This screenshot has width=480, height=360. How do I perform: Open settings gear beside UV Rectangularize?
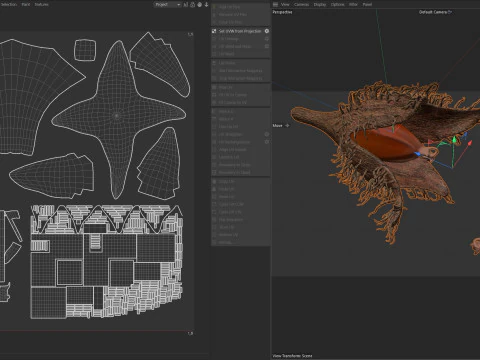267,142
